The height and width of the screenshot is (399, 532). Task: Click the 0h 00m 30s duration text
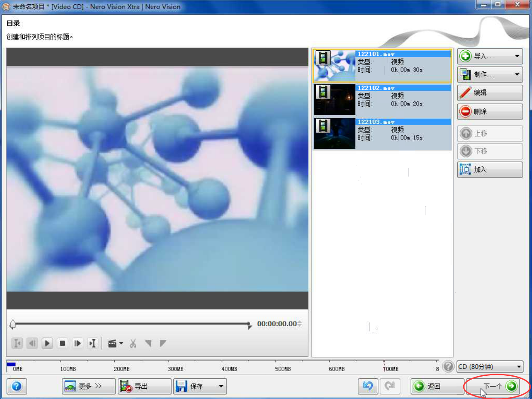pos(407,70)
